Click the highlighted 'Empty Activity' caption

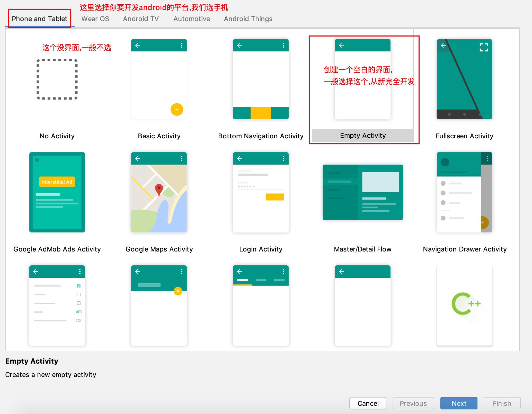(x=363, y=136)
